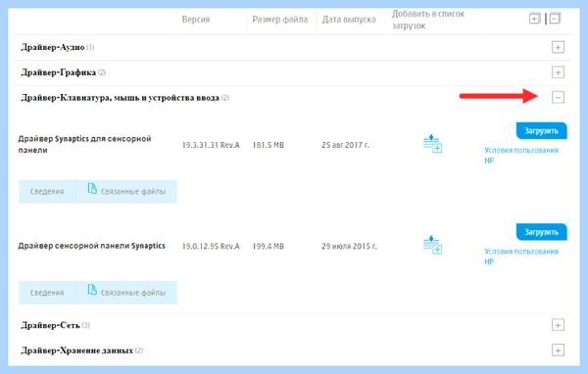Viewport: 588px width, 374px height.
Task: Click the Драйвер-Сеть heading text
Action: (50, 325)
